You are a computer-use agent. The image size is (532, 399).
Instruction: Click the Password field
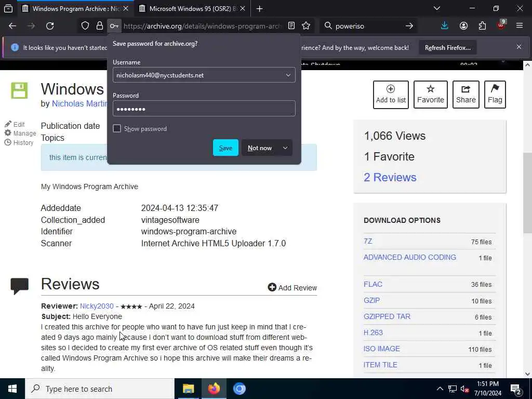[x=204, y=109]
